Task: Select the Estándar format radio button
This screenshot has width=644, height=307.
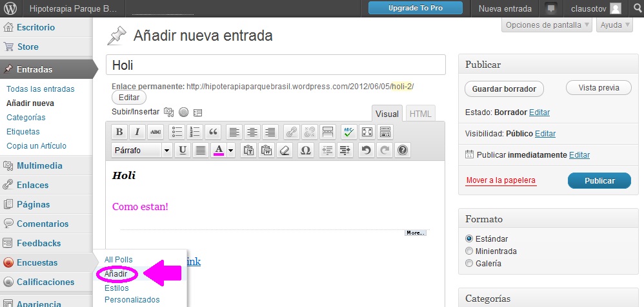Action: tap(469, 238)
